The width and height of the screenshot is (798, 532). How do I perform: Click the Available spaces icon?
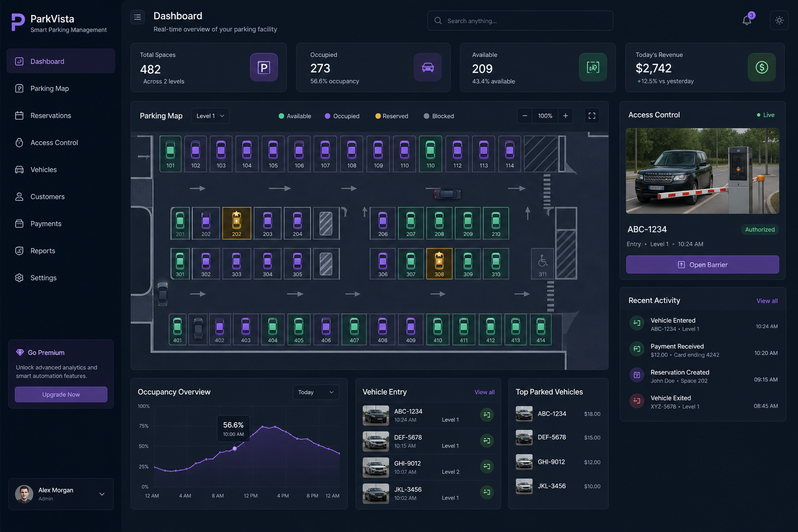(593, 68)
